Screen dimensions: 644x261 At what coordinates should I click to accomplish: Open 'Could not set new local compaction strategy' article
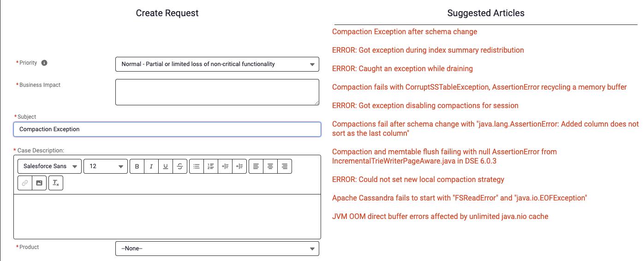pyautogui.click(x=418, y=180)
